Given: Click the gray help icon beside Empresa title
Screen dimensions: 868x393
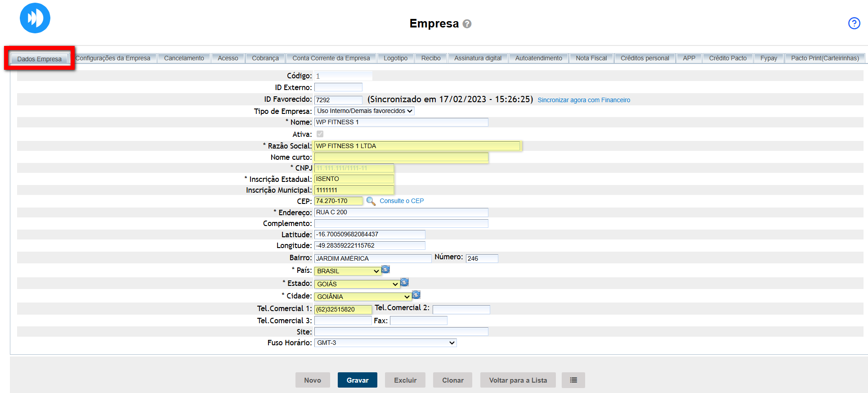Looking at the screenshot, I should point(467,24).
